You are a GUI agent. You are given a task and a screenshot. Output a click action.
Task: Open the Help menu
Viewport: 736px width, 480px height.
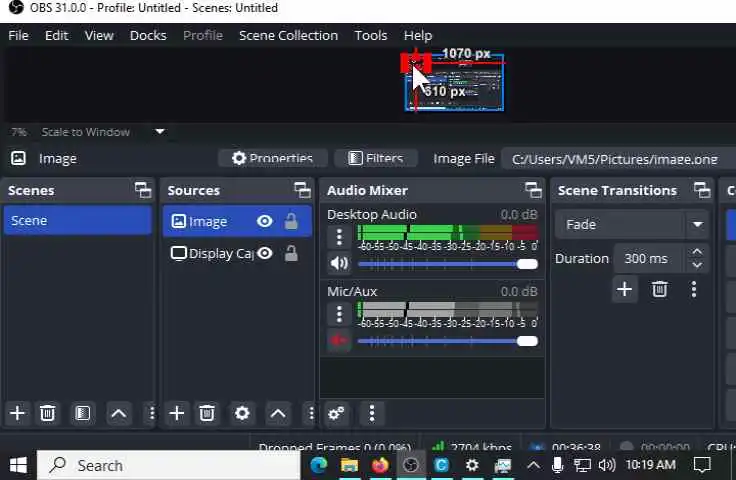click(x=418, y=35)
